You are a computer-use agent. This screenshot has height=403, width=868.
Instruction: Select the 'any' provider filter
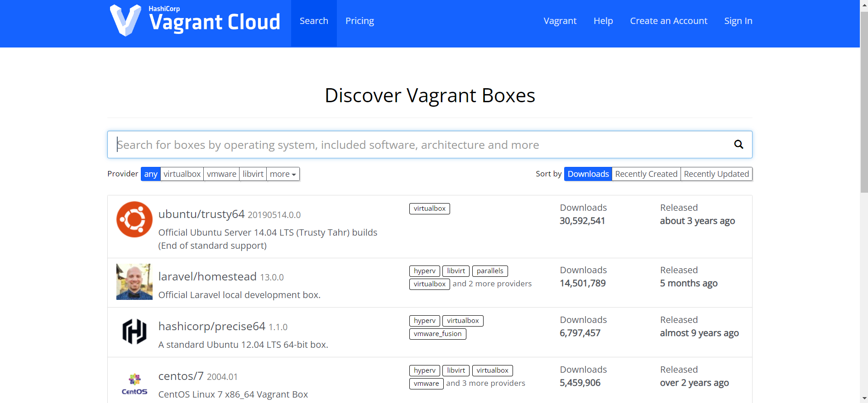151,174
